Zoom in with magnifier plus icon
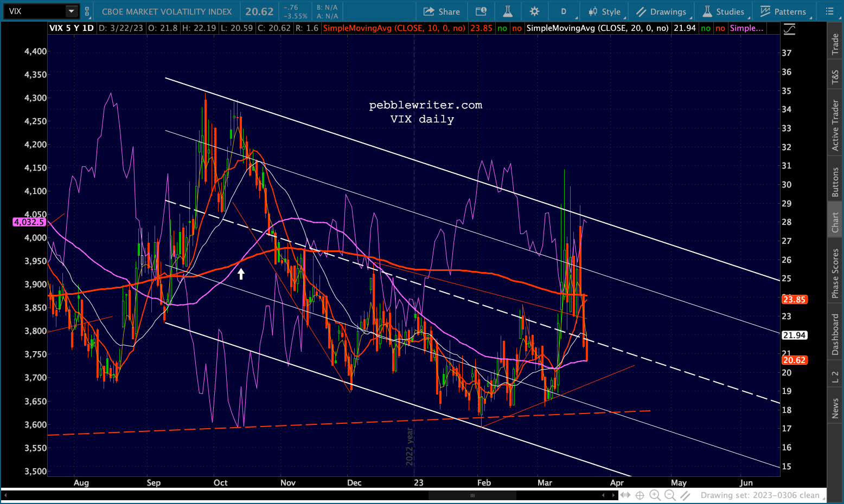Image resolution: width=844 pixels, height=504 pixels. [x=655, y=495]
